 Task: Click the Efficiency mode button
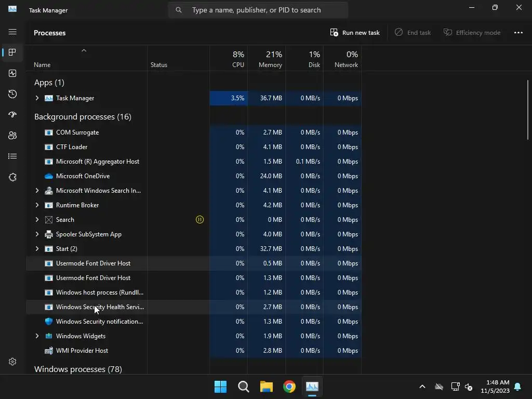click(472, 33)
